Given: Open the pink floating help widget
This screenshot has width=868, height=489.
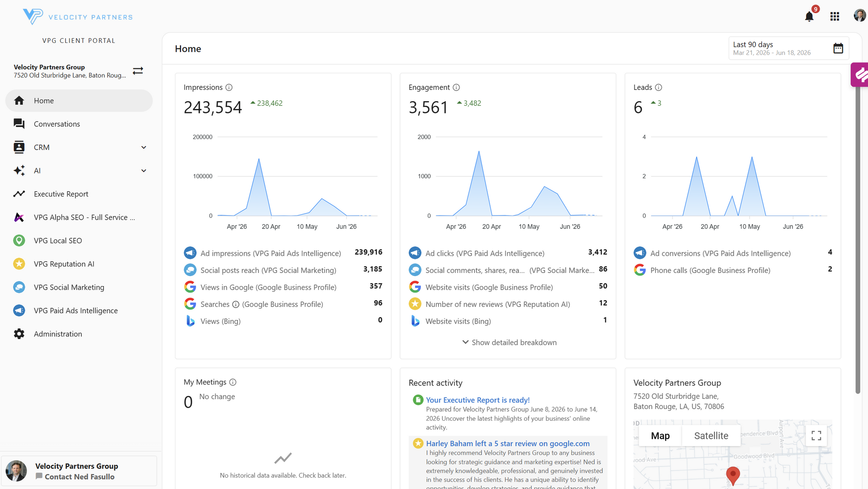Looking at the screenshot, I should [860, 75].
